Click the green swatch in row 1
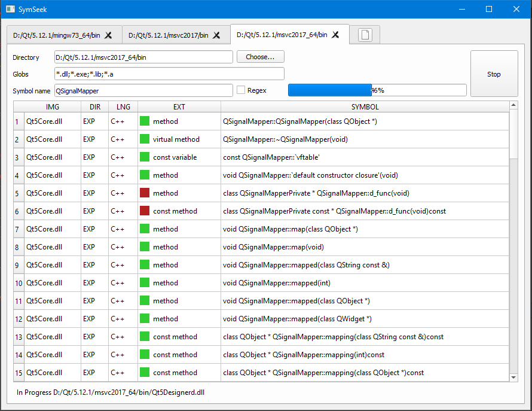The image size is (532, 411). pos(145,121)
